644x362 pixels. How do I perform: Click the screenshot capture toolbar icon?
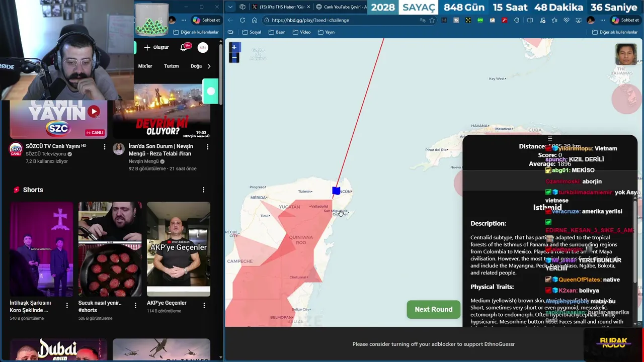(578, 20)
